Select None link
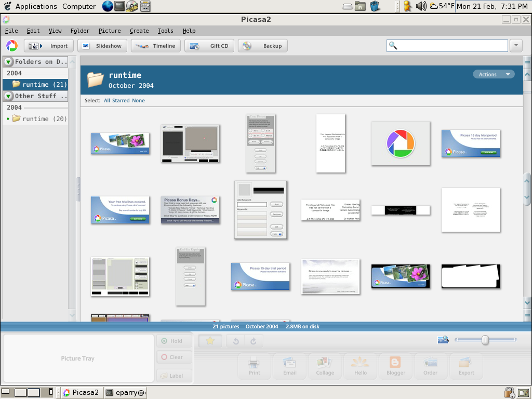This screenshot has width=532, height=399. [x=138, y=100]
